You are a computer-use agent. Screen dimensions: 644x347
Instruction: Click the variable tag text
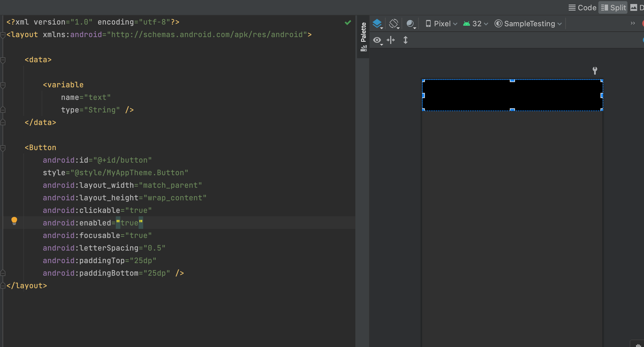point(63,85)
